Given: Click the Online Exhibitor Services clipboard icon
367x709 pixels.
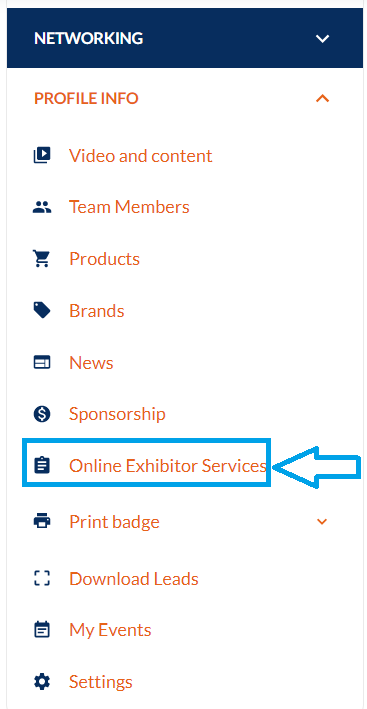Looking at the screenshot, I should click(42, 465).
